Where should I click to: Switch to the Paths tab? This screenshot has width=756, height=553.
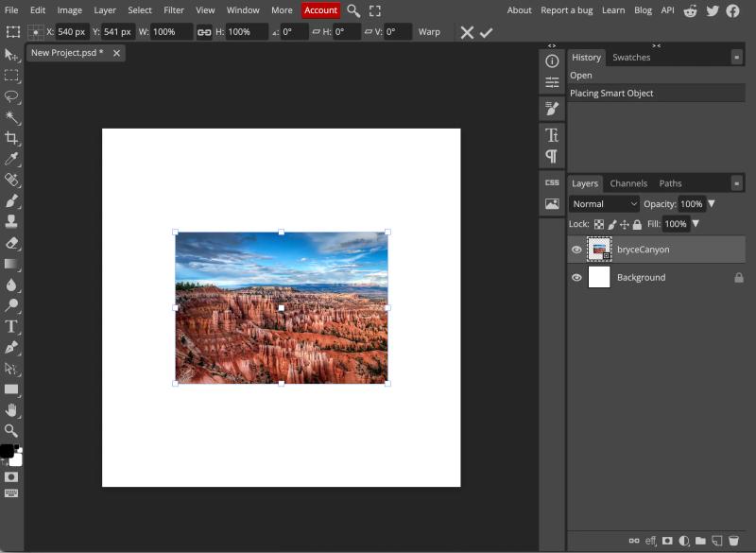(670, 183)
